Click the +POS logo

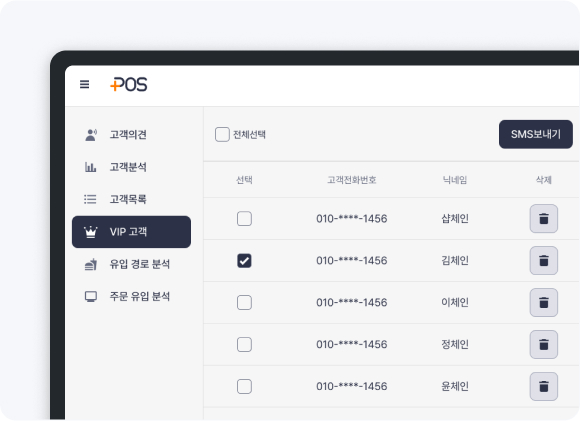(128, 84)
